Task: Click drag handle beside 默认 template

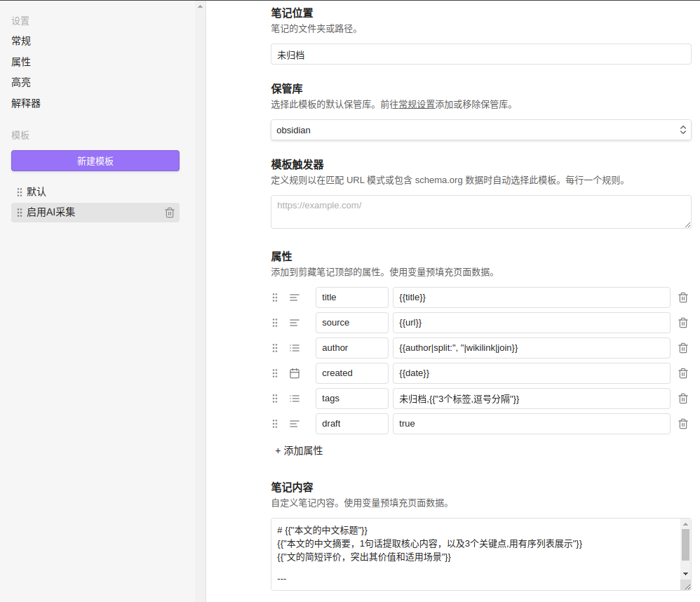Action: (20, 192)
